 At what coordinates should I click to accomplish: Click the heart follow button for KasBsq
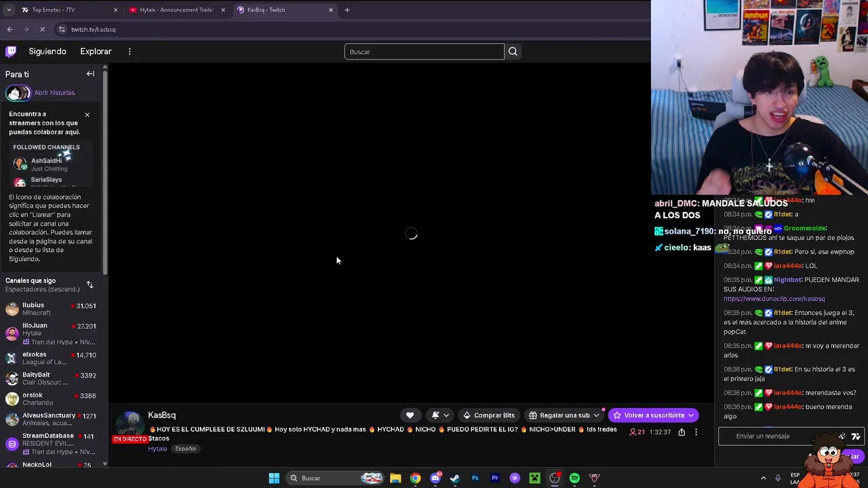[x=410, y=415]
